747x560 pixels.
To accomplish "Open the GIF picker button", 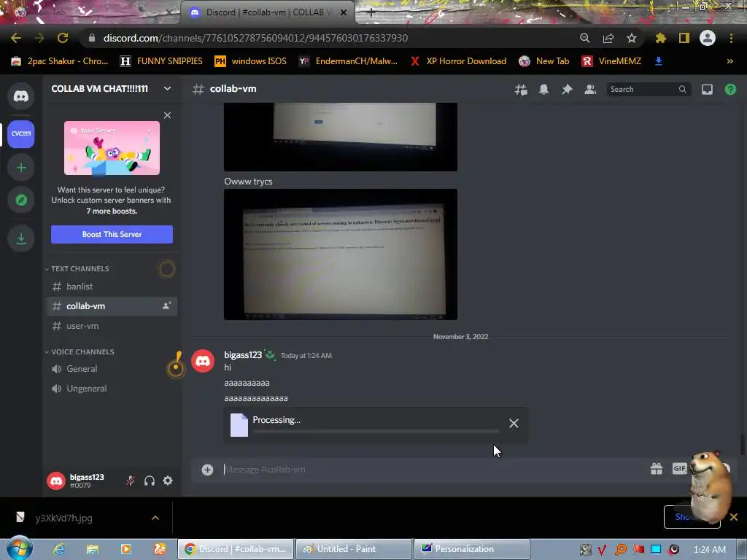I will pyautogui.click(x=679, y=469).
